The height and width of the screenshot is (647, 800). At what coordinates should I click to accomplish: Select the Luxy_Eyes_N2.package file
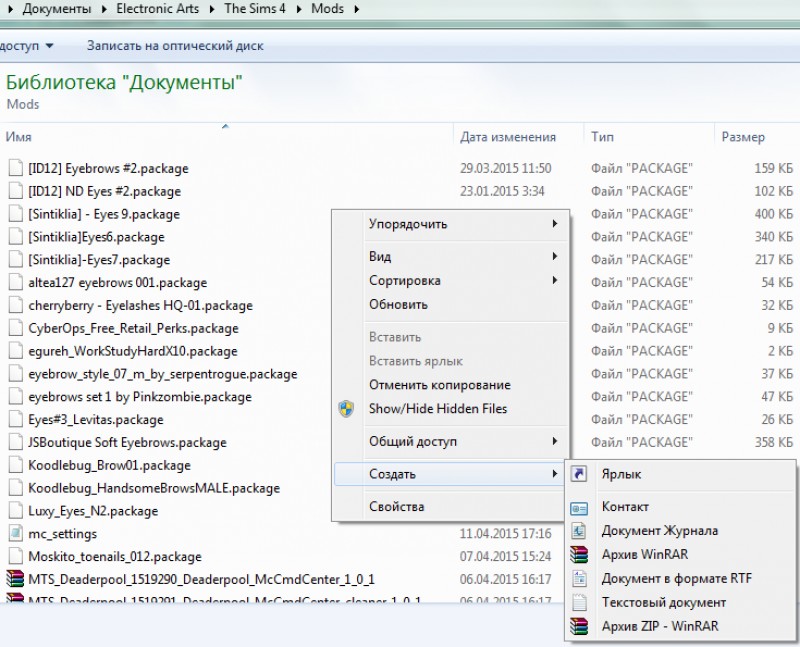coord(93,511)
